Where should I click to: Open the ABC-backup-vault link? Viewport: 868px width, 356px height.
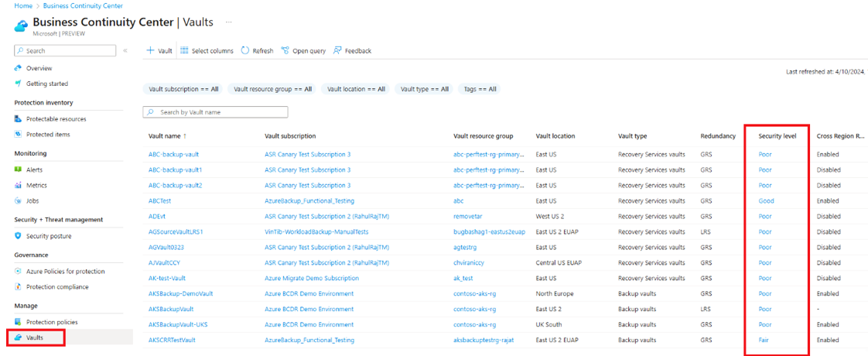tap(173, 154)
